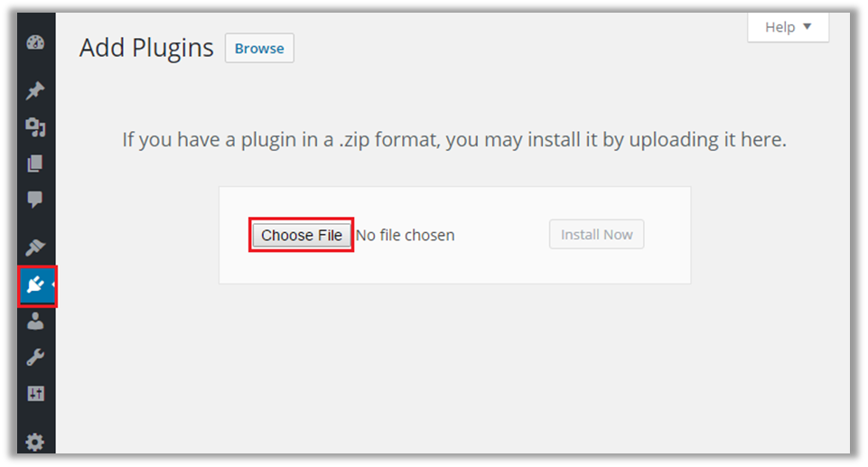
Task: Click the .zip upload instruction text
Action: click(454, 141)
